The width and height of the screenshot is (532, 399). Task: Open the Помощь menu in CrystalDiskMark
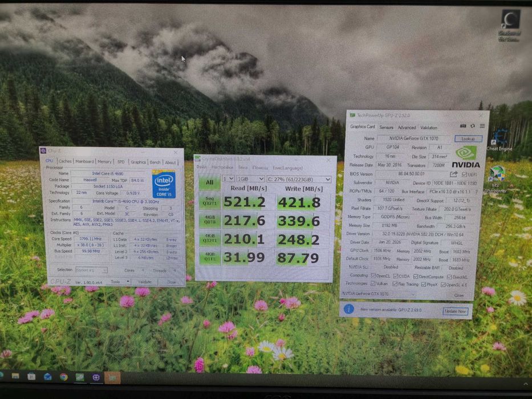tap(260, 168)
